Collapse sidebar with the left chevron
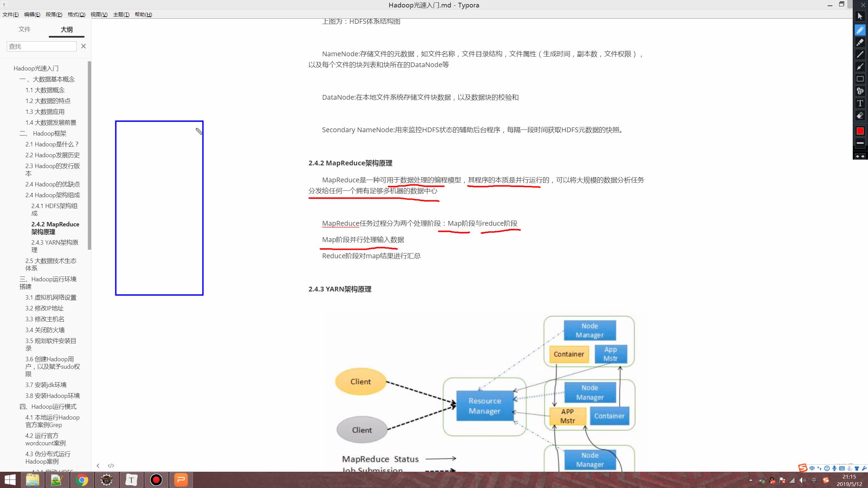868x488 pixels. [98, 466]
